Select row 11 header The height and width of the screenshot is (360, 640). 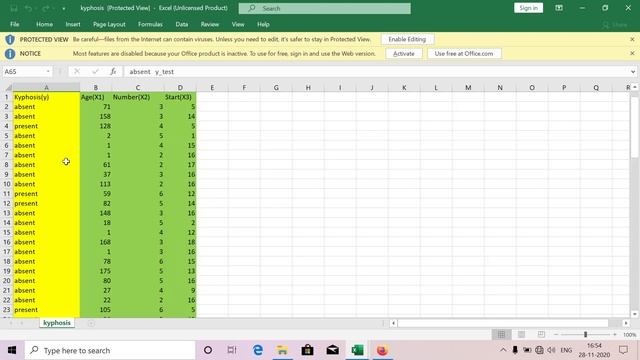point(7,193)
